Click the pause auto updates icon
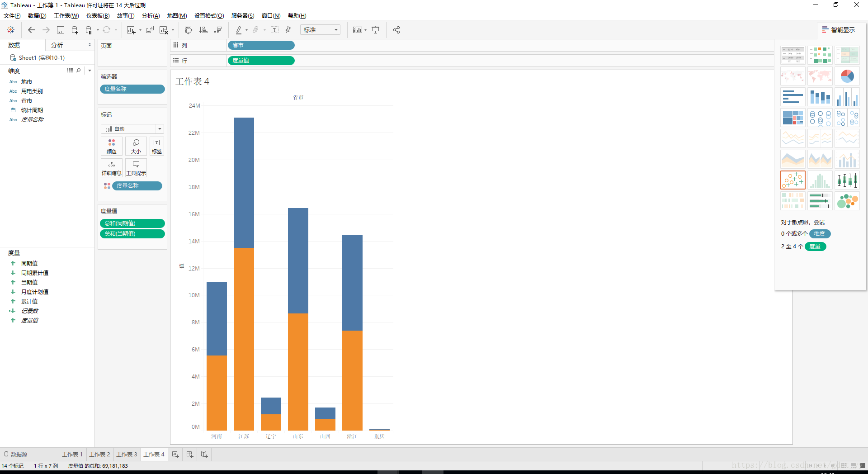The width and height of the screenshot is (868, 474). click(89, 30)
